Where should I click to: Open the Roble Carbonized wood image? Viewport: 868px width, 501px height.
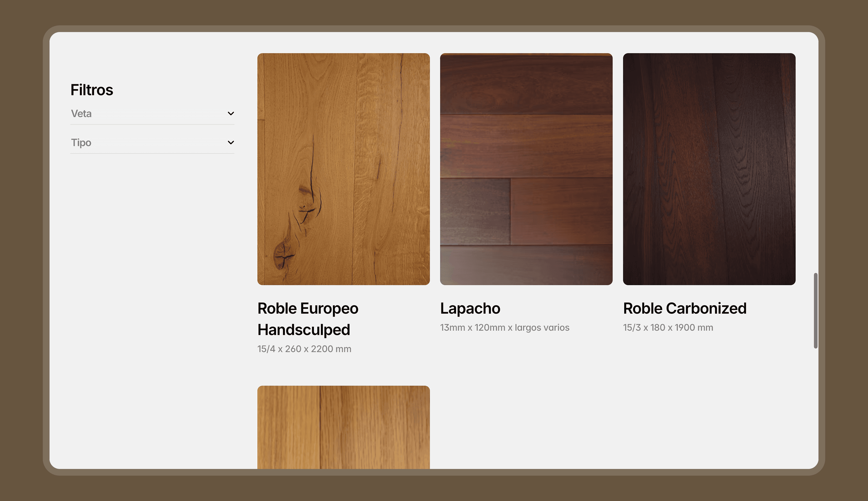click(x=709, y=169)
